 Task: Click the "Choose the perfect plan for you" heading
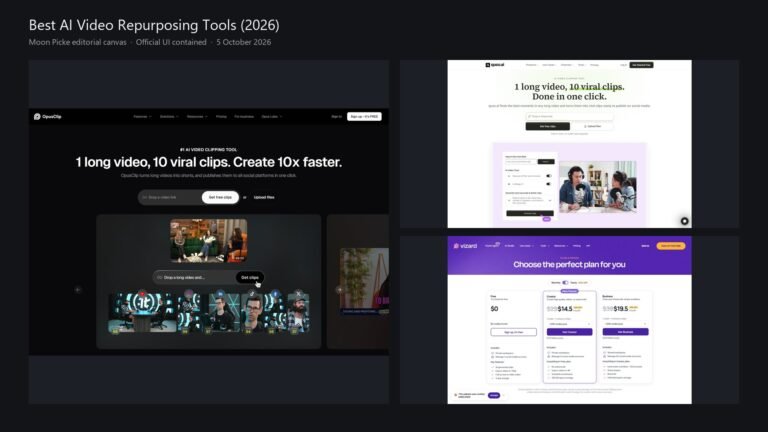point(569,264)
